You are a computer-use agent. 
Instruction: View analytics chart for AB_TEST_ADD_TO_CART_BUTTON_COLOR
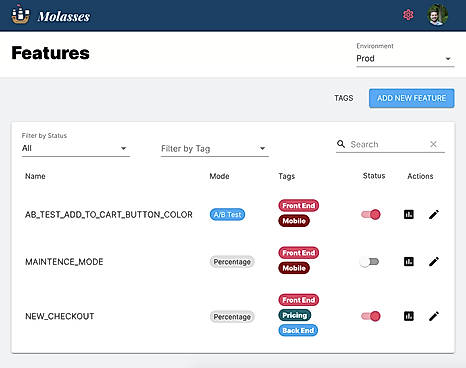point(409,214)
